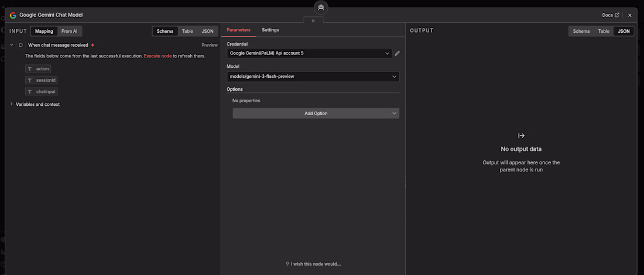644x275 pixels.
Task: Open the Credential dropdown
Action: (x=309, y=53)
